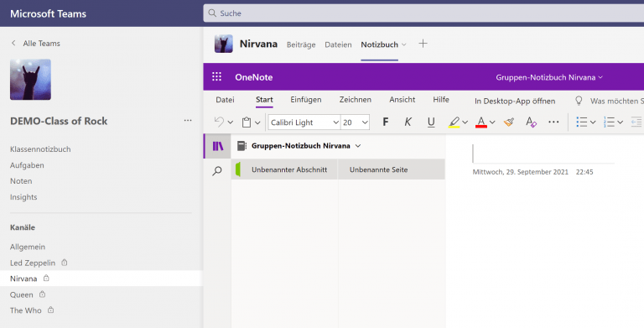Click the back chevron next to Alle Teams

13,43
